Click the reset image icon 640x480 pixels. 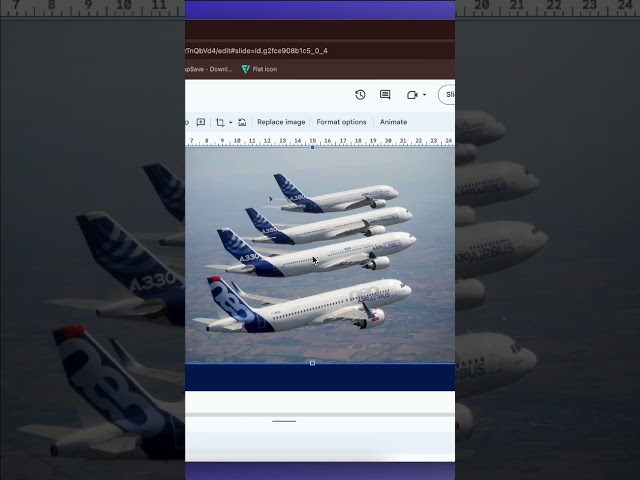pos(242,122)
